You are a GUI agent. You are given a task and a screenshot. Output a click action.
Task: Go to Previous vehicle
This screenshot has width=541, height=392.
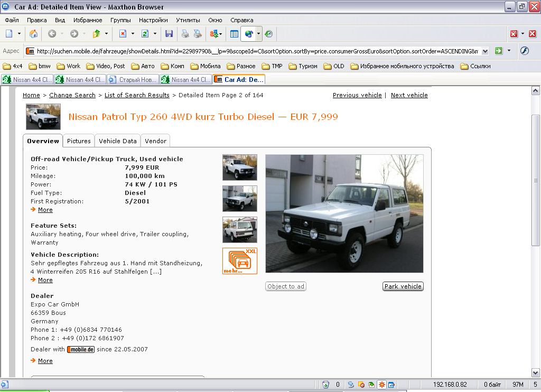tap(357, 95)
